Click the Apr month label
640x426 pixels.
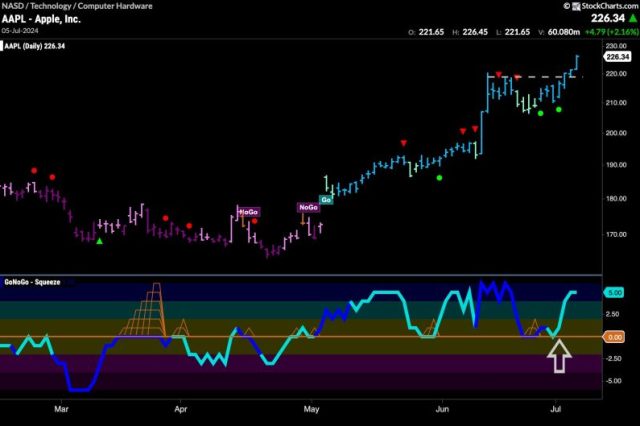coord(180,409)
